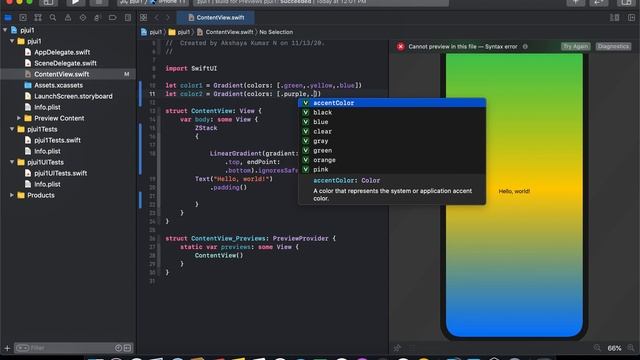Choose blue in the autocomplete list
640x360 pixels.
click(x=392, y=122)
